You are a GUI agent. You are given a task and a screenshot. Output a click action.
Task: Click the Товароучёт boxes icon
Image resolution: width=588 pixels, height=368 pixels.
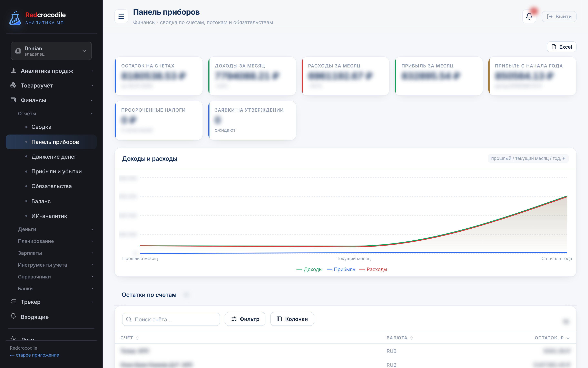click(13, 85)
